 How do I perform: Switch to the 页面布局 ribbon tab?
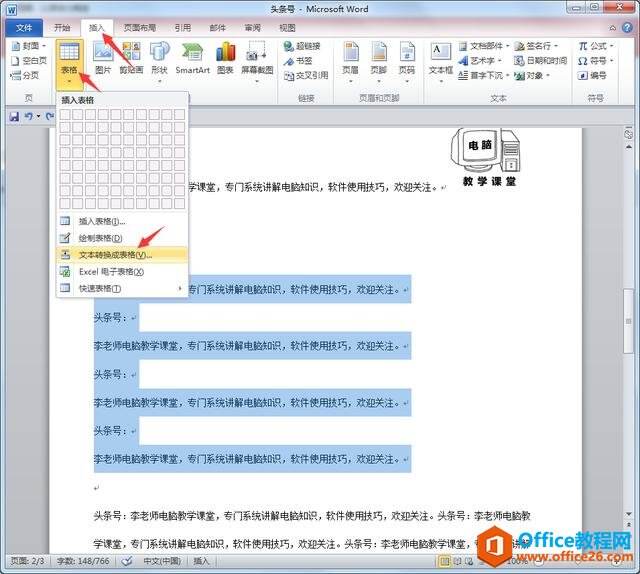pyautogui.click(x=140, y=28)
